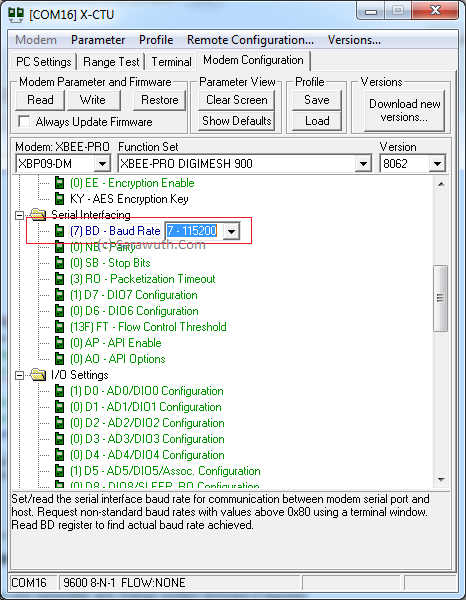
Task: Collapse the I/O Settings tree node
Action: click(x=19, y=375)
